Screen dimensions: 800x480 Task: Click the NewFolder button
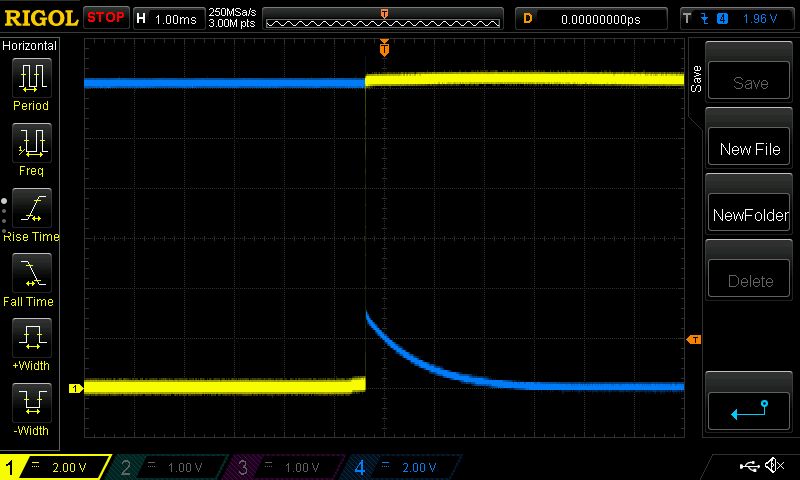[749, 213]
